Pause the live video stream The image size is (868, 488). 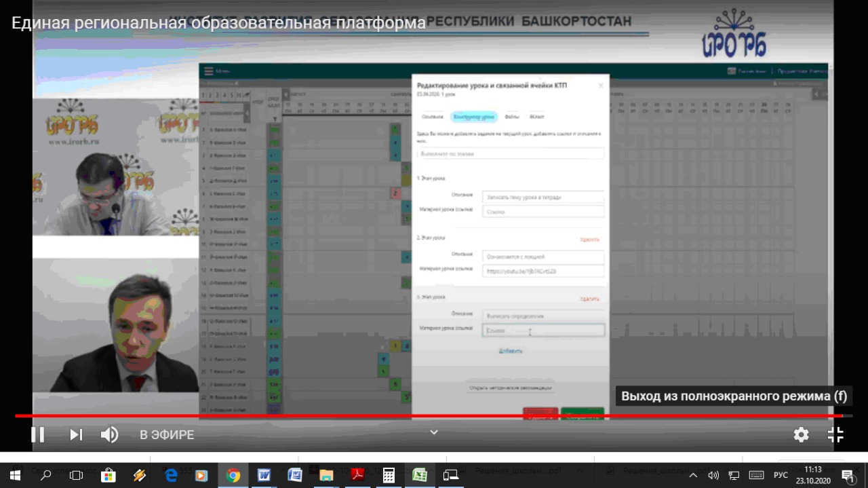tap(38, 434)
